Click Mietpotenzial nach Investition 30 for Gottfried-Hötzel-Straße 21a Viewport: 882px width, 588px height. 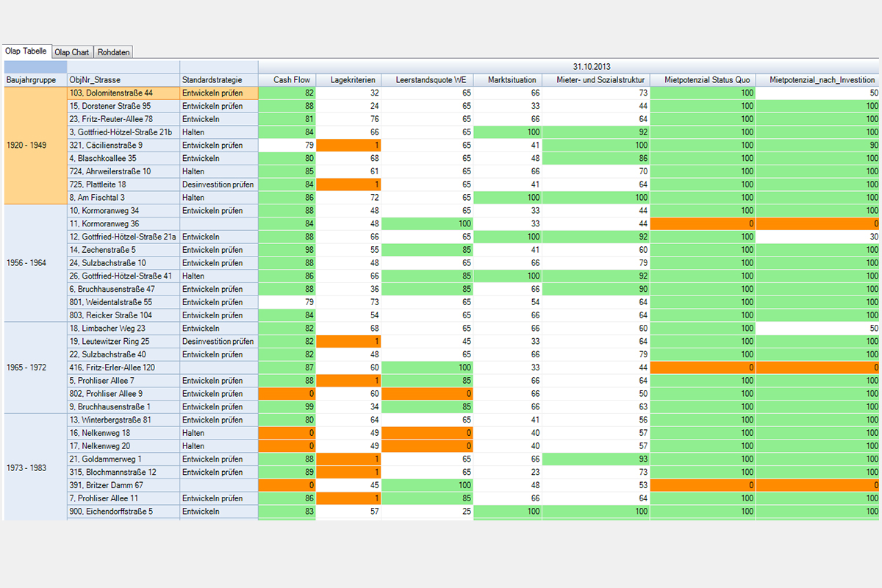tap(818, 237)
